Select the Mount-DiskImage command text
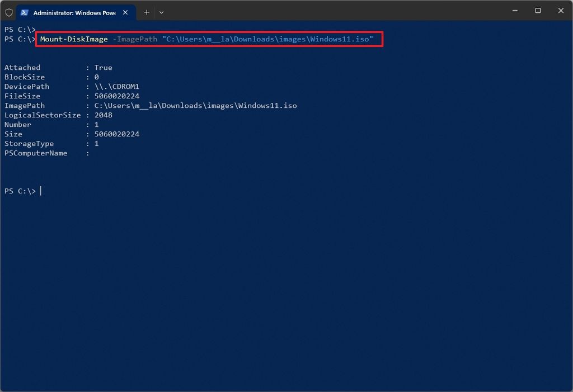The image size is (573, 392). (74, 39)
